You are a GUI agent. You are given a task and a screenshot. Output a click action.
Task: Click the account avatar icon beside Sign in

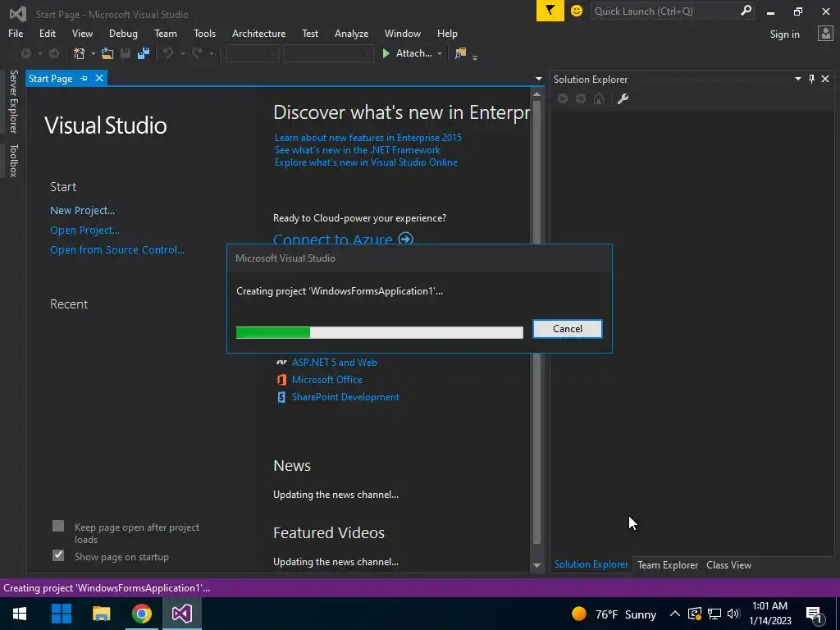[x=825, y=34]
